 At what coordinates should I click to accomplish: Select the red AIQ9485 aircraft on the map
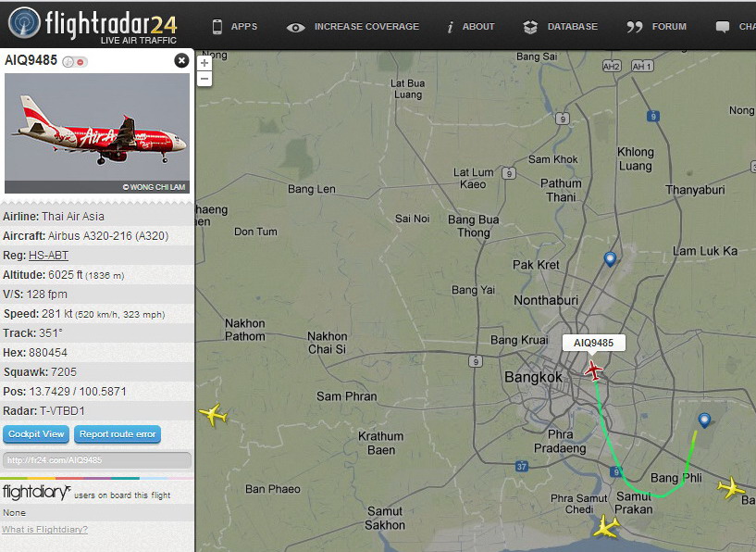click(593, 370)
